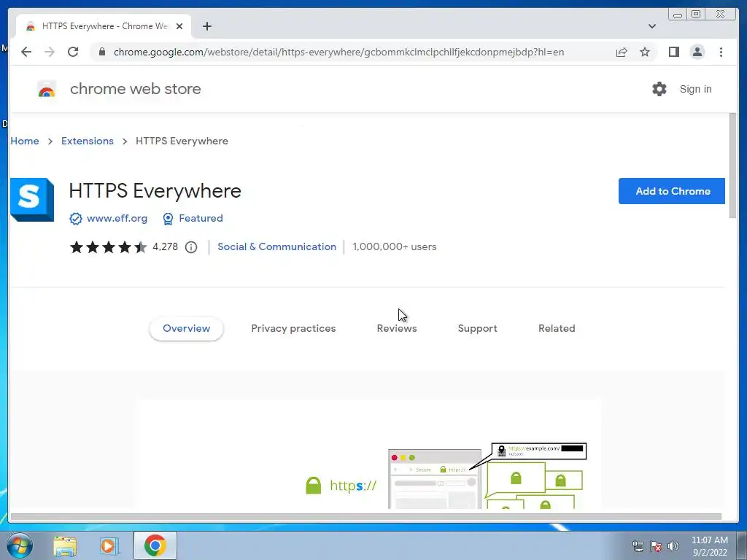Reload the current page

coord(73,52)
